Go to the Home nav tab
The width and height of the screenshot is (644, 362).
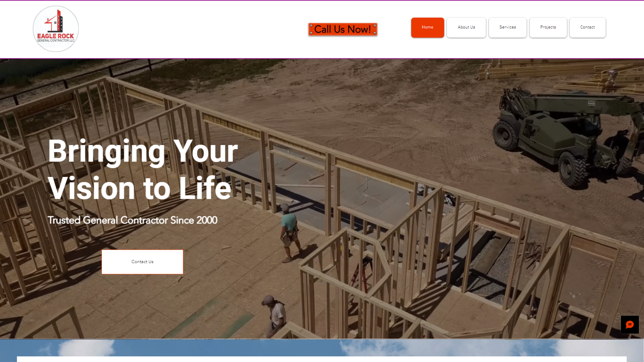coord(427,27)
